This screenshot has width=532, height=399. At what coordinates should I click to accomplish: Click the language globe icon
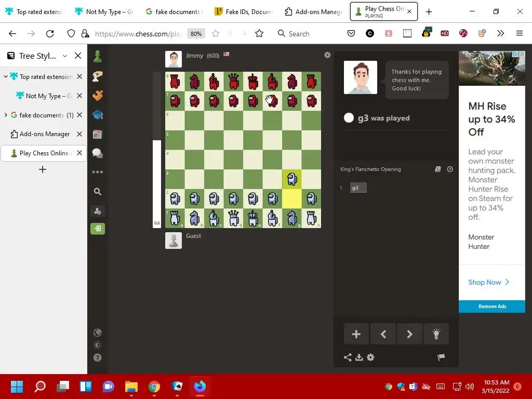pos(97,332)
